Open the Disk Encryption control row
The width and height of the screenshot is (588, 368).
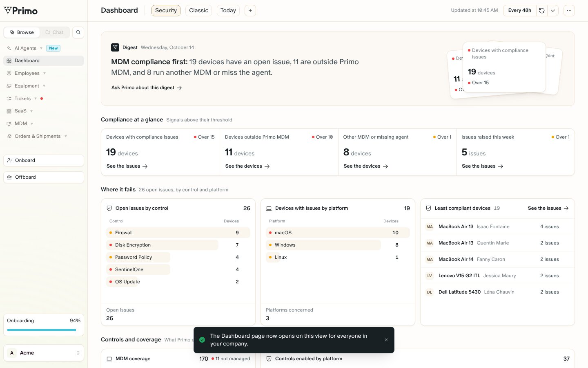178,245
